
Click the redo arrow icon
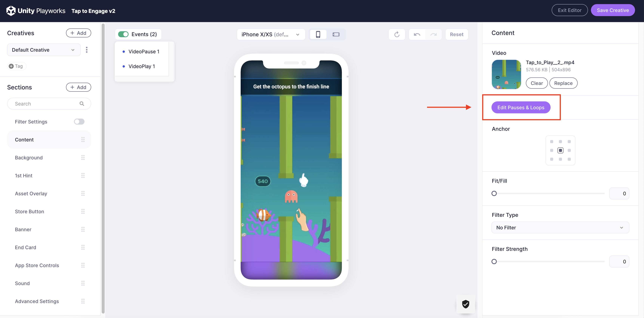[x=433, y=34]
